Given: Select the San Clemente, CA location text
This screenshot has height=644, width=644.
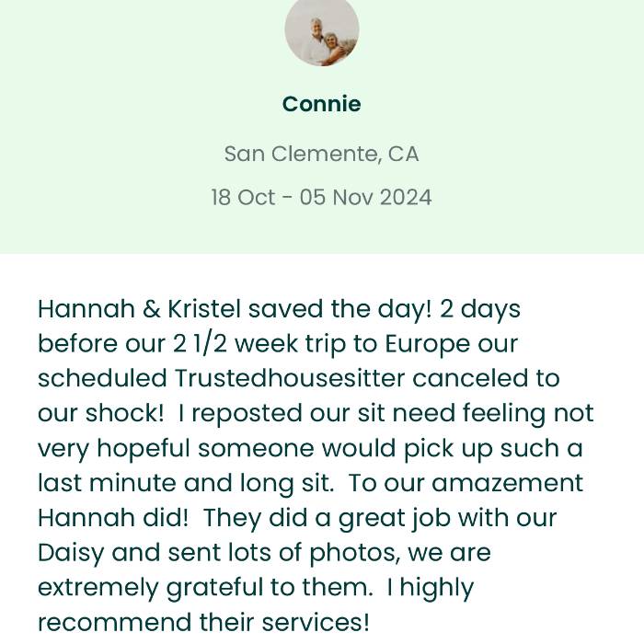Looking at the screenshot, I should pos(322,154).
